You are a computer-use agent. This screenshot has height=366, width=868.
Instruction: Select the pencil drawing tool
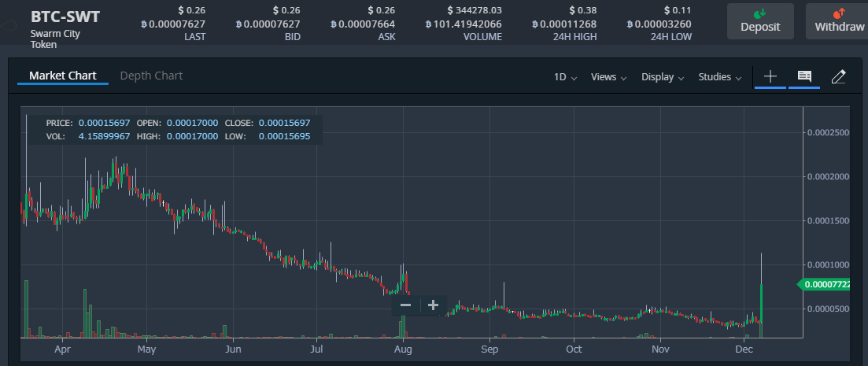click(x=838, y=76)
